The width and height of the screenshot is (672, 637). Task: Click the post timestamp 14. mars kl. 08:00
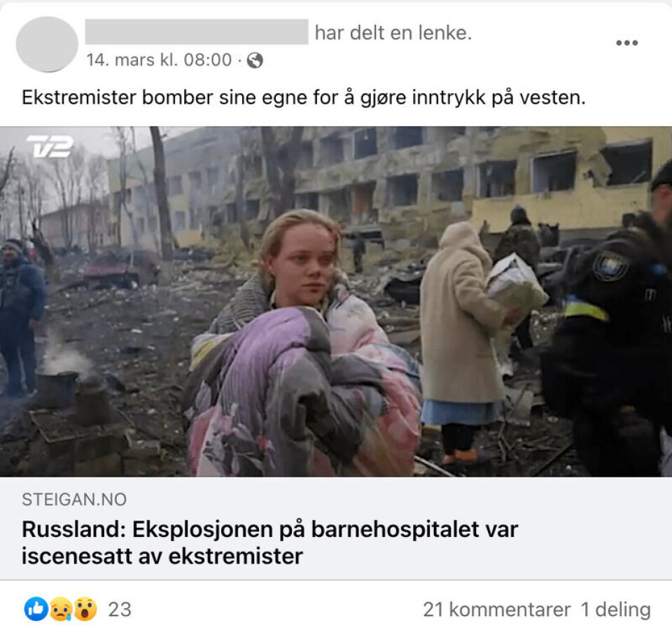(x=159, y=60)
